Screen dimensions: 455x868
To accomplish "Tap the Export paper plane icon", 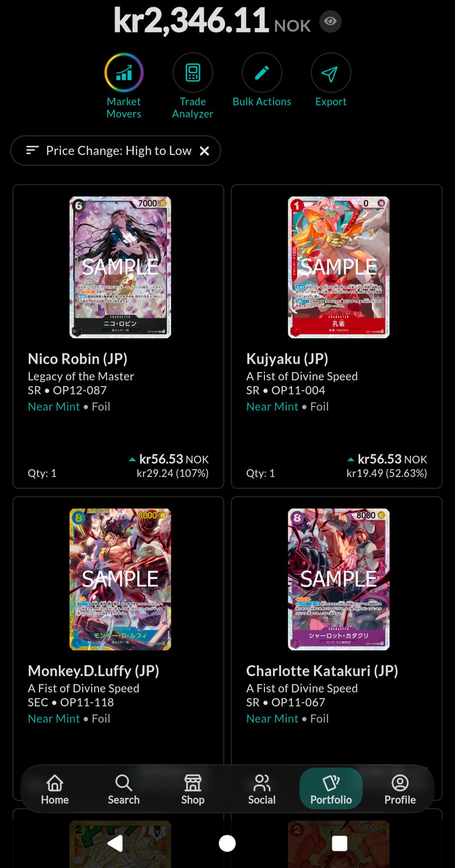I will point(330,73).
